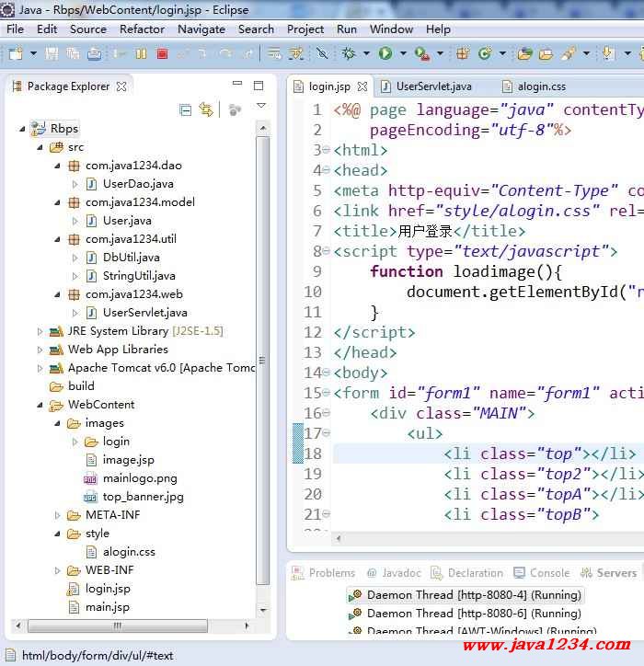This screenshot has height=666, width=644.
Task: Open the Console view tab
Action: click(542, 573)
